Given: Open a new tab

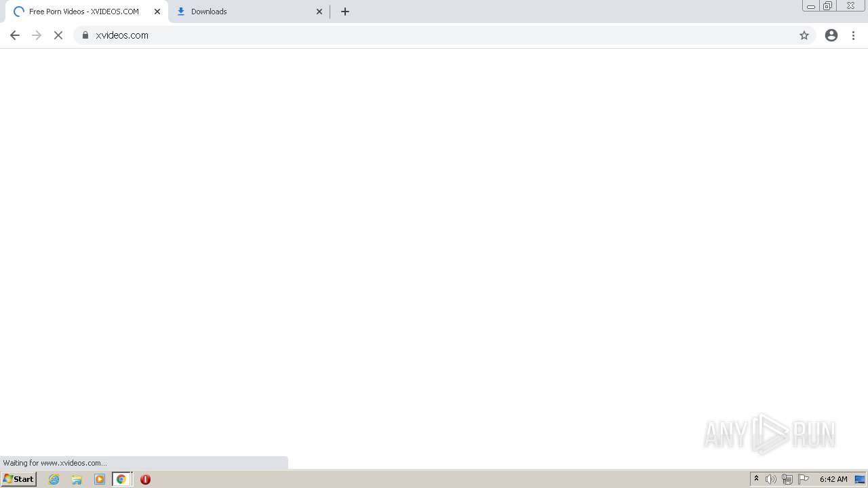Looking at the screenshot, I should 345,12.
